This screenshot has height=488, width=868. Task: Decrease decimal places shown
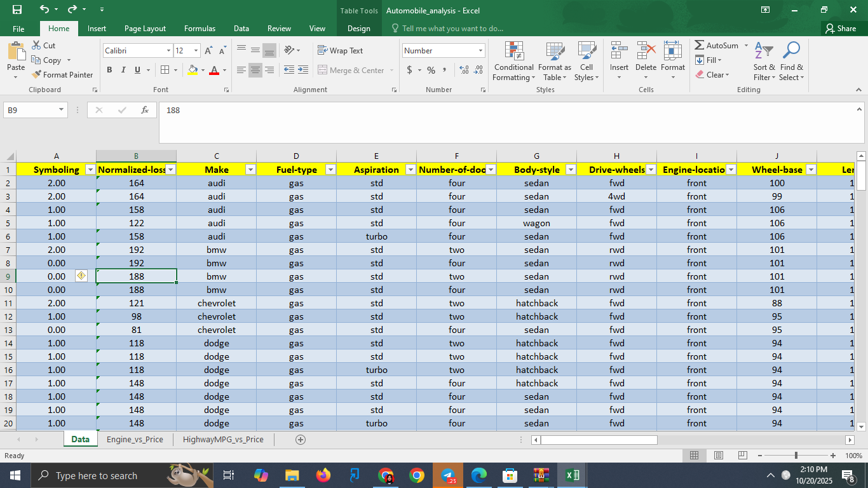point(478,70)
